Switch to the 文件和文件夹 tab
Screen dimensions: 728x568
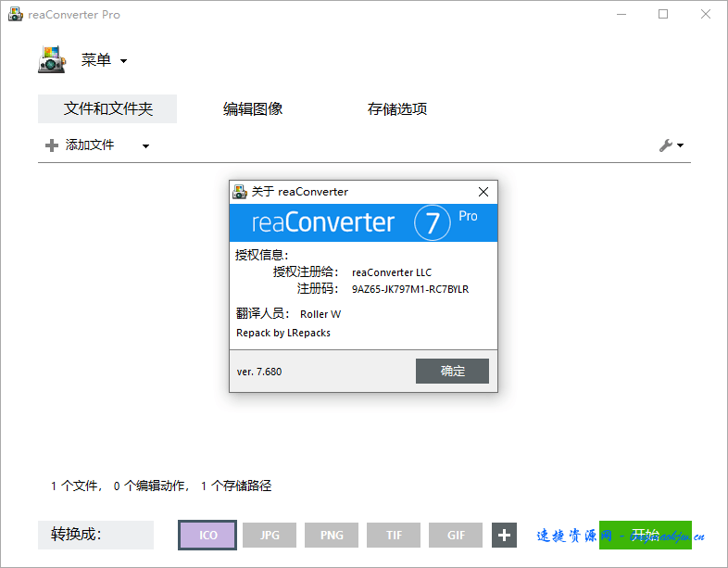pos(107,108)
